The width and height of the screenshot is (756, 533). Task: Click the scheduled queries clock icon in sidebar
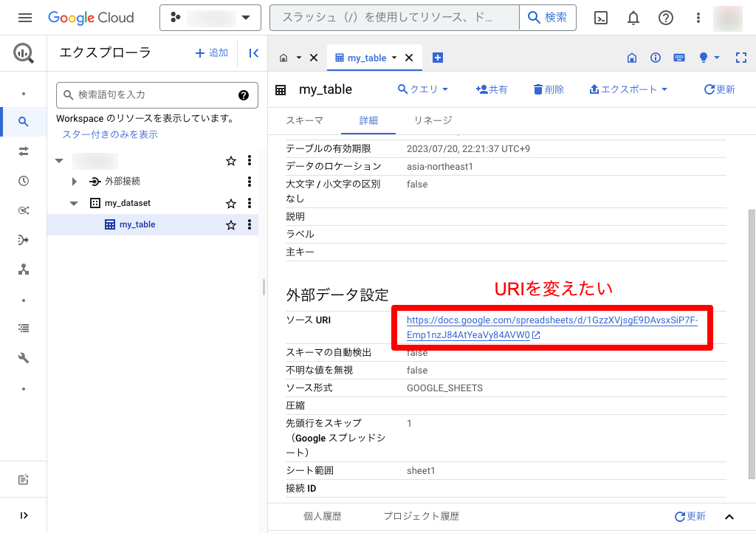[x=24, y=181]
